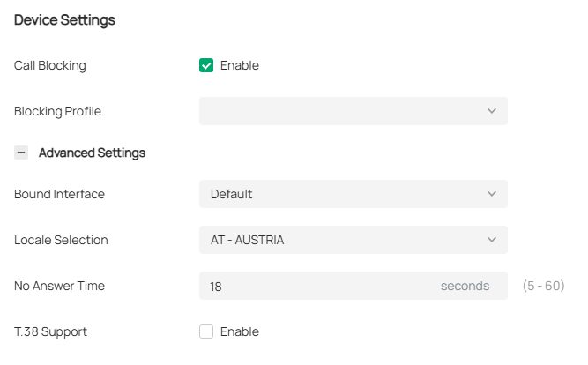Click the No Answer Time label
Image resolution: width=588 pixels, height=365 pixels.
[x=59, y=286]
